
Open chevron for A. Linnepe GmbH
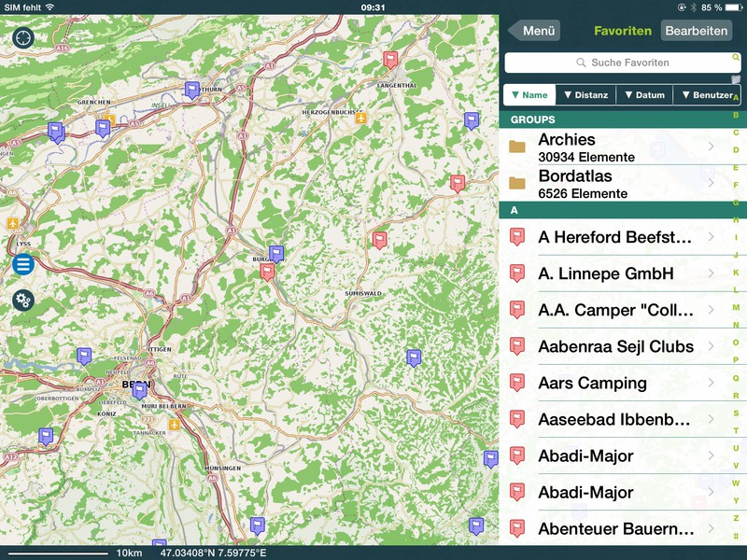(x=712, y=273)
